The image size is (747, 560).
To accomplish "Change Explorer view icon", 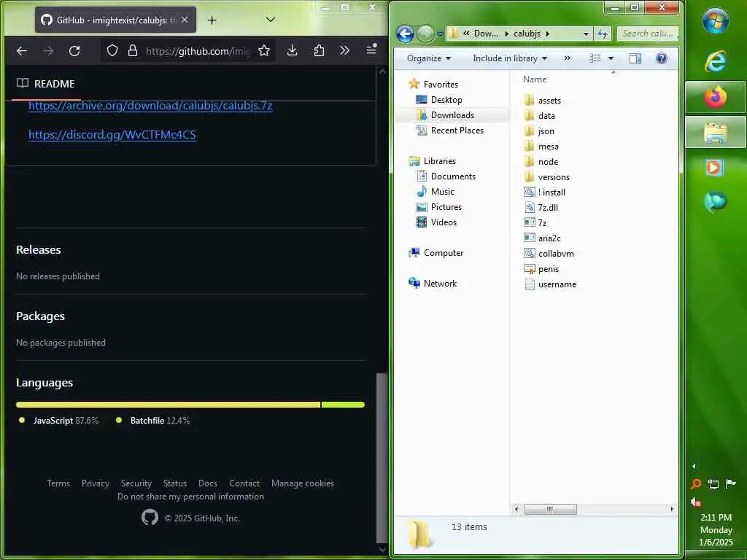I will point(595,58).
